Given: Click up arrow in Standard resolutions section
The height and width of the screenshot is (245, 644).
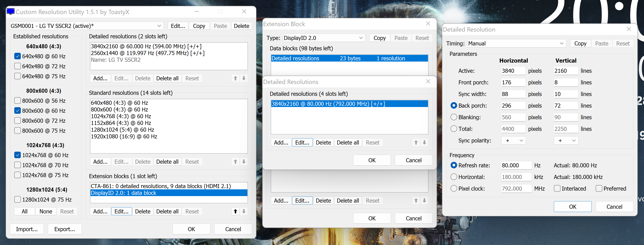Looking at the screenshot, I should [235, 161].
